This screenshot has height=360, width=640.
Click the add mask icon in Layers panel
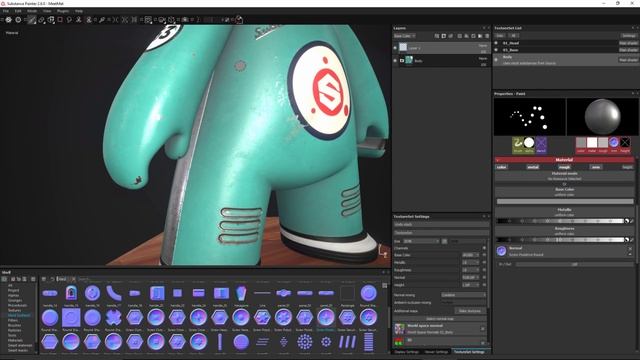pos(444,36)
